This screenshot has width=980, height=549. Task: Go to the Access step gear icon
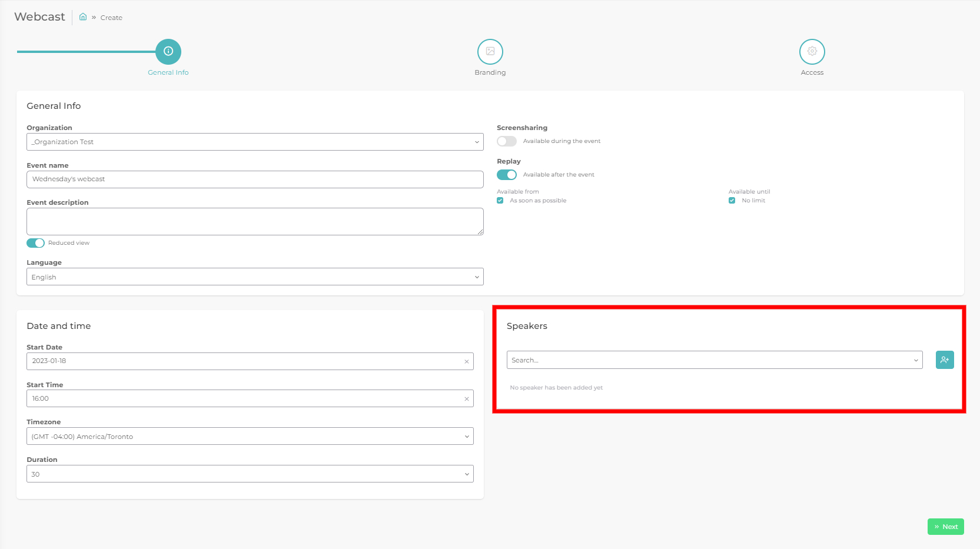point(812,52)
